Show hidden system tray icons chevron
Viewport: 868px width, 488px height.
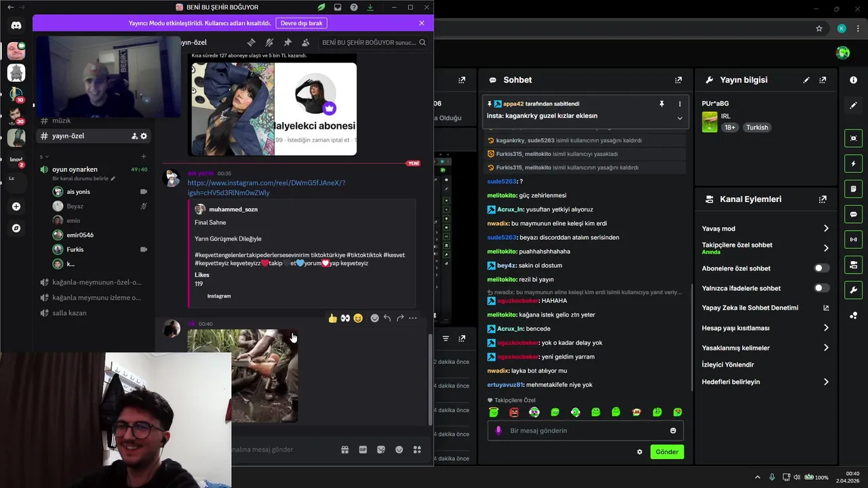(x=757, y=477)
